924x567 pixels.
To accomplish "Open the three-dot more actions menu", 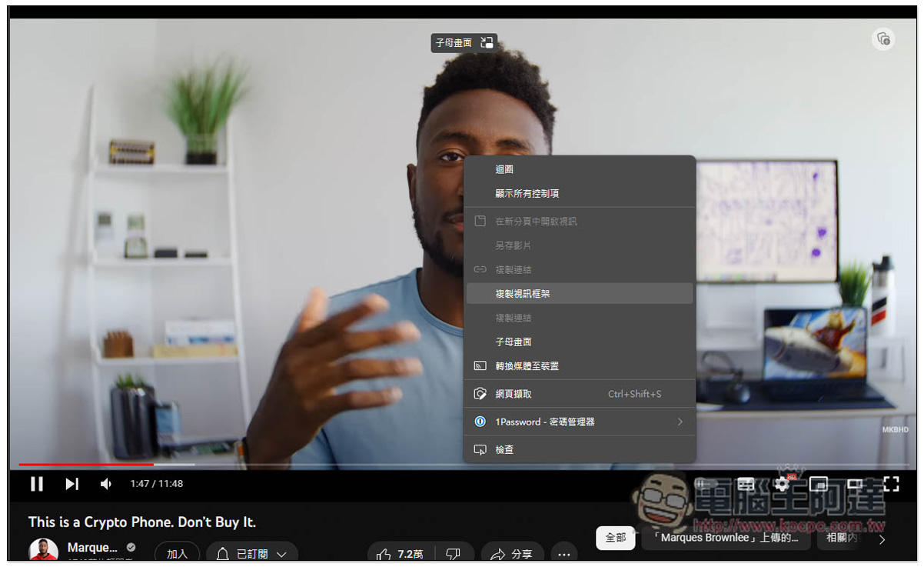I will (x=563, y=554).
